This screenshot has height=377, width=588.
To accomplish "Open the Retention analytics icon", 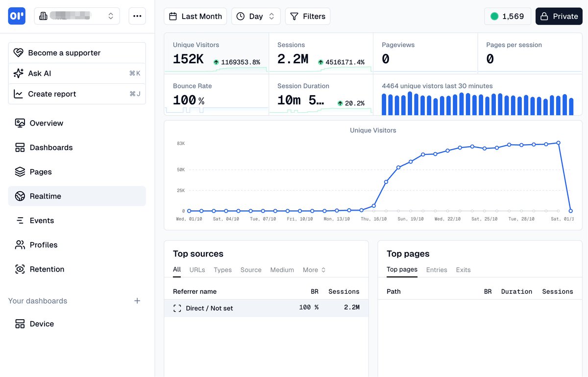I will [x=20, y=269].
